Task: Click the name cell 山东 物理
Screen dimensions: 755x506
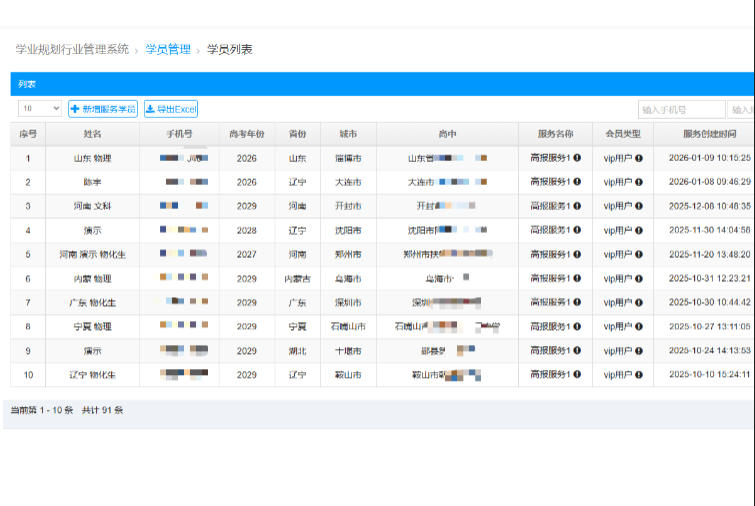Action: click(x=92, y=158)
